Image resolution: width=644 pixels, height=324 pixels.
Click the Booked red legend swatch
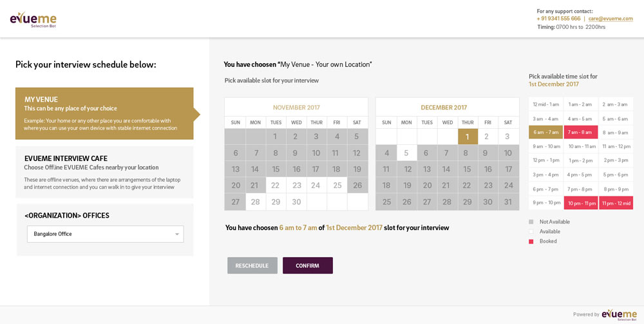point(531,242)
